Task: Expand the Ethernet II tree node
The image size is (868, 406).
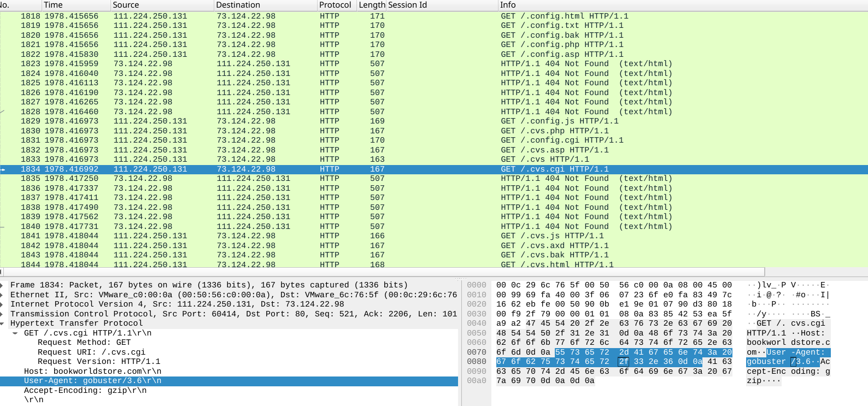Action: (x=3, y=295)
